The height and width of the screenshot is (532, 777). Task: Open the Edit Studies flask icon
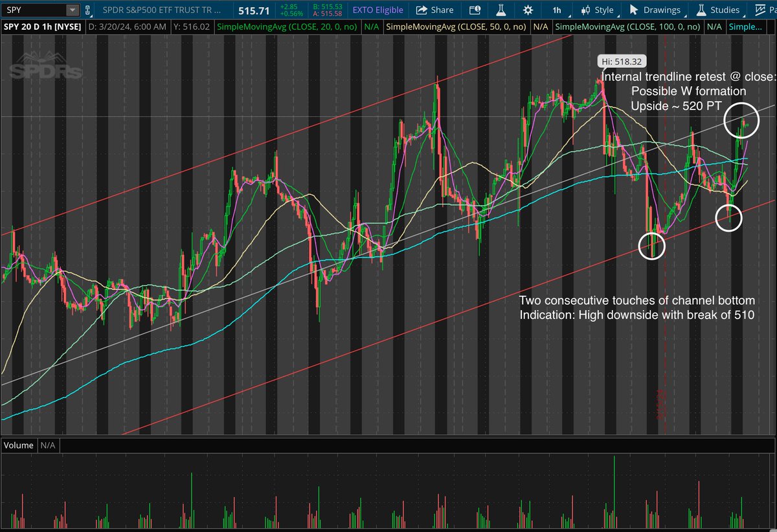click(501, 10)
